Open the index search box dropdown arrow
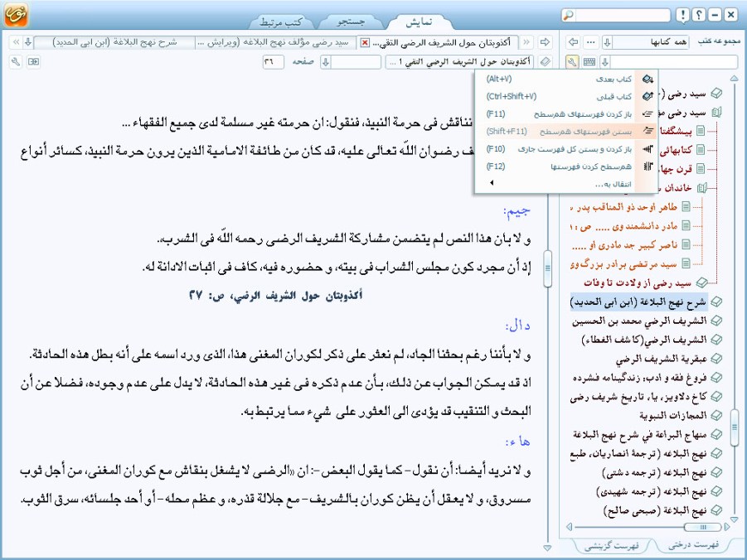747x560 pixels. (604, 61)
